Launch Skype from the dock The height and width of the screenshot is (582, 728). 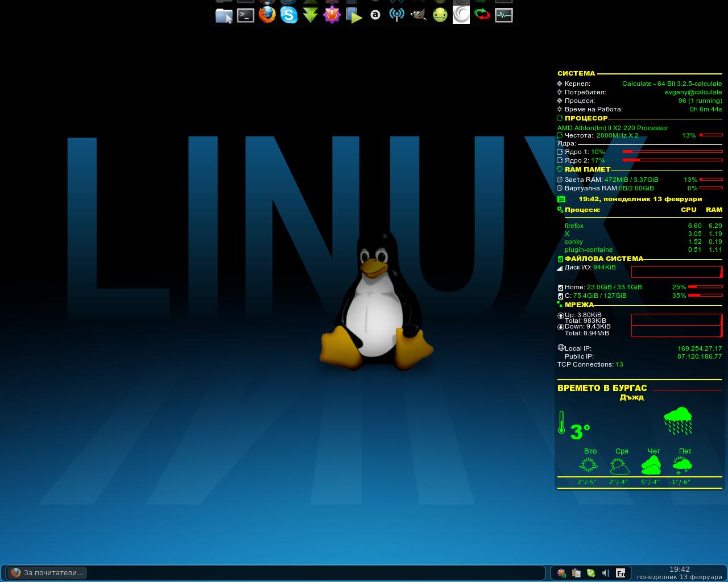(x=289, y=15)
